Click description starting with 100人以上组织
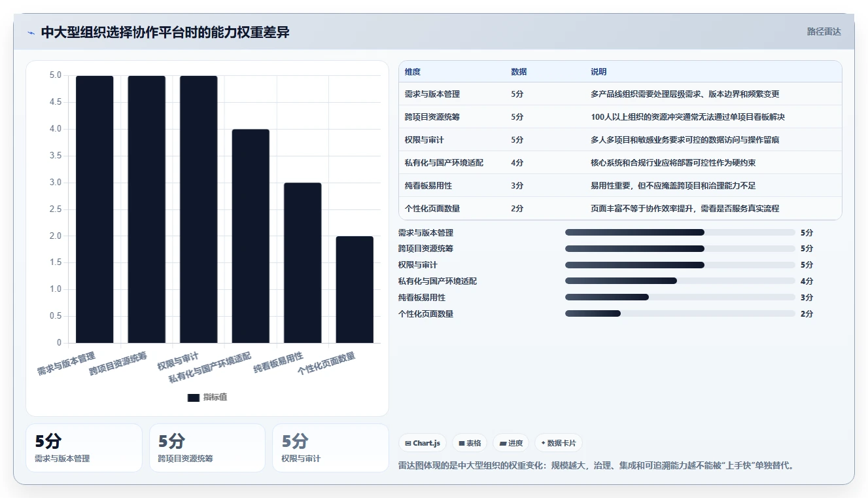 point(687,117)
